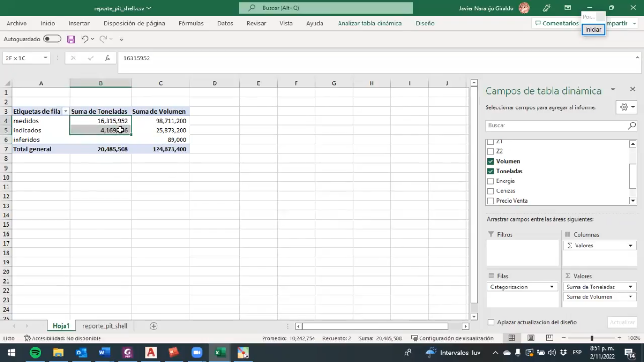This screenshot has height=362, width=644.
Task: Switch to Page Layout view icon
Action: tap(531, 338)
